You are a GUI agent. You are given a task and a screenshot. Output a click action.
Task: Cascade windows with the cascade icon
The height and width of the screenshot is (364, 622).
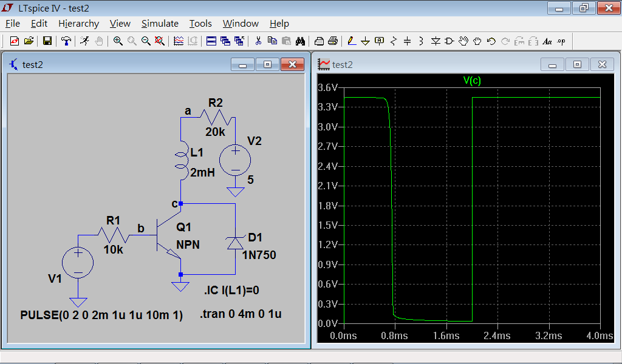click(225, 41)
